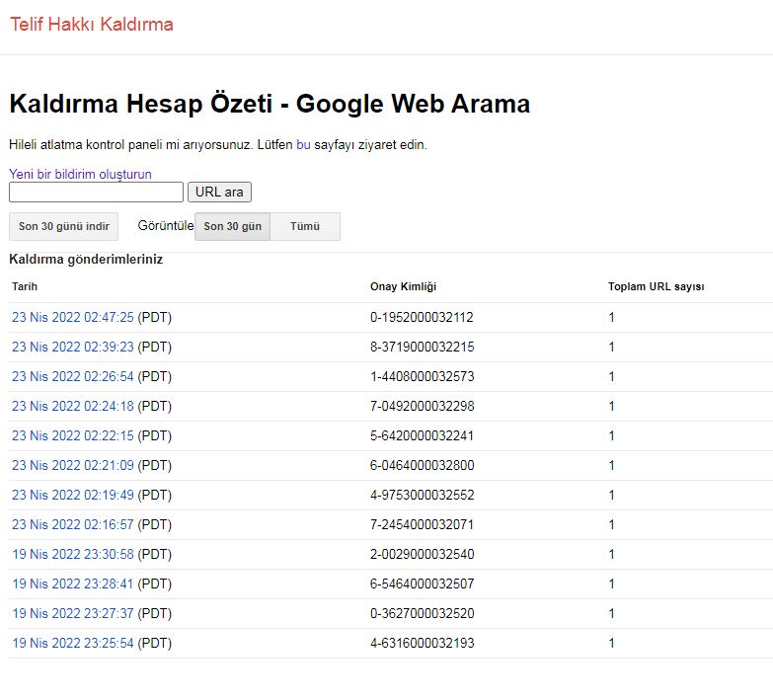
Task: Open submission dated 23 Nis 2022 02:24:18
Action: pyautogui.click(x=73, y=406)
